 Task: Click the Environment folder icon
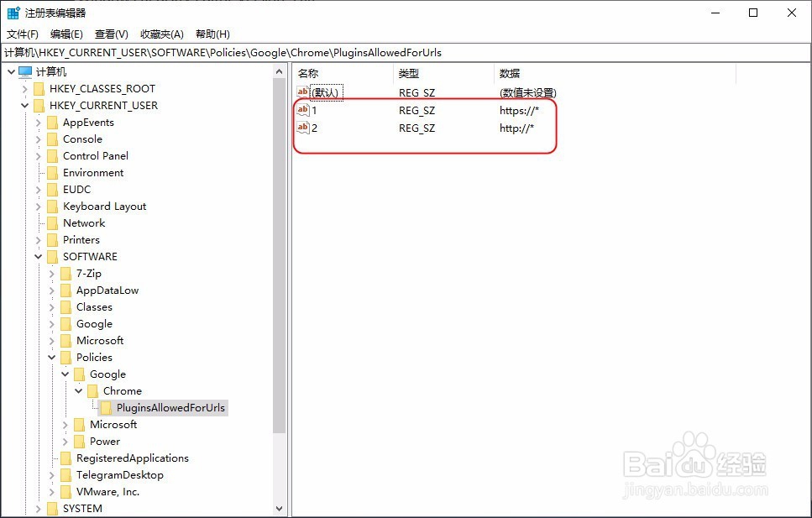[52, 173]
